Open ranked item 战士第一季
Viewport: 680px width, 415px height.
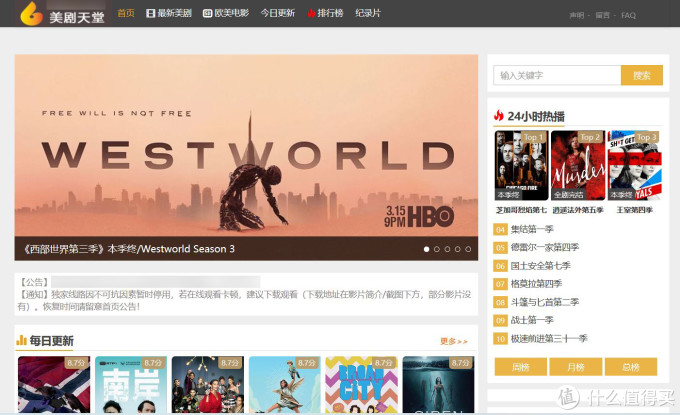point(532,320)
